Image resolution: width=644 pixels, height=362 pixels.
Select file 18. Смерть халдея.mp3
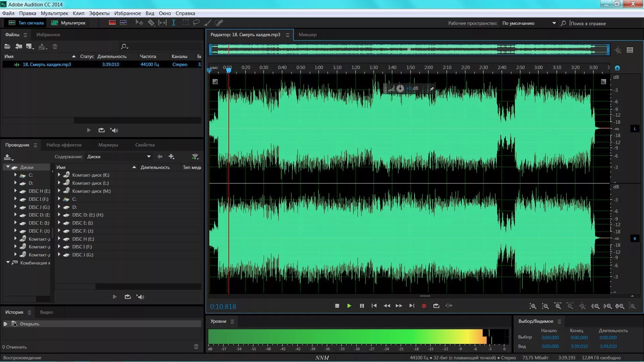(47, 64)
